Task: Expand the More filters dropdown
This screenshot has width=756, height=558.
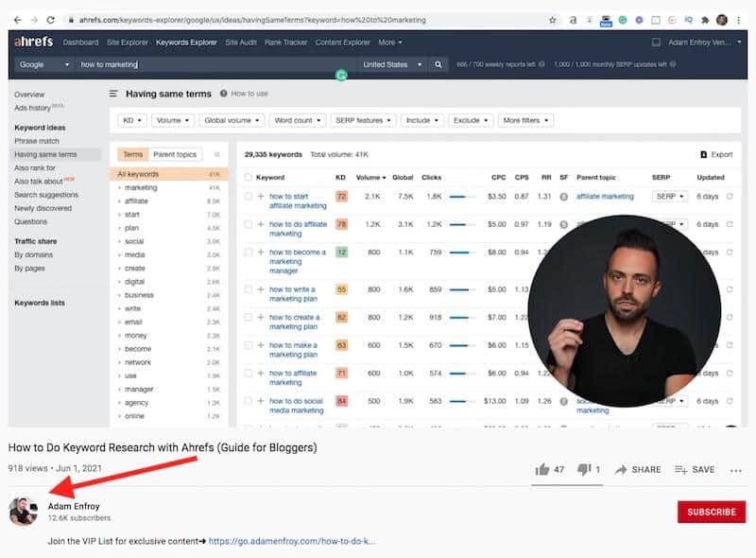Action: point(525,120)
